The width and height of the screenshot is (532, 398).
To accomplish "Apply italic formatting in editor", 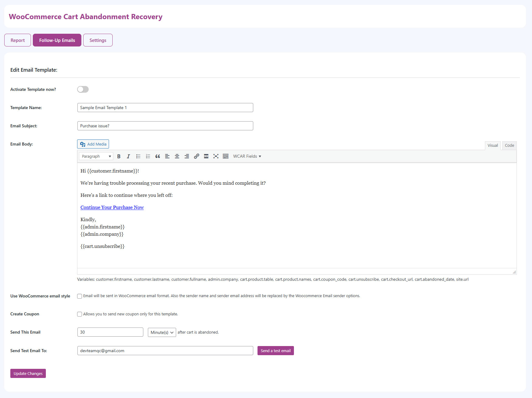I will [128, 156].
